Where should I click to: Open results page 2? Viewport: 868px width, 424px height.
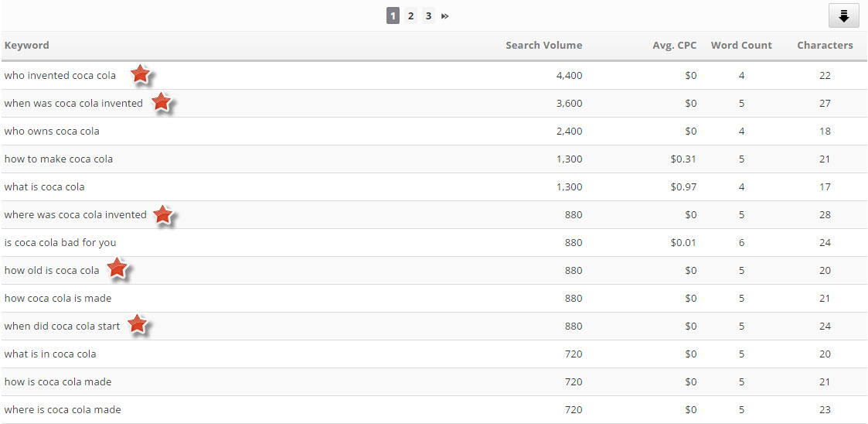pyautogui.click(x=411, y=15)
